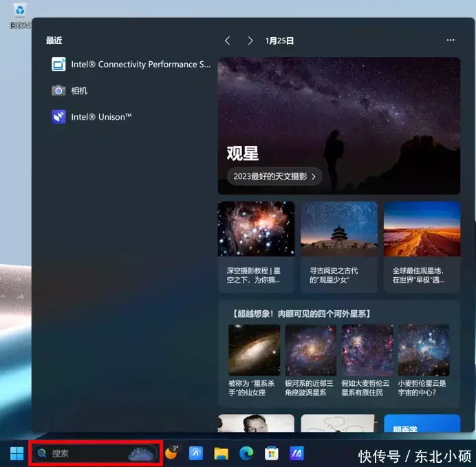Open 假如大麦哲伦云星系有原住民 link
Viewport: 476px width, 467px height.
tap(365, 388)
